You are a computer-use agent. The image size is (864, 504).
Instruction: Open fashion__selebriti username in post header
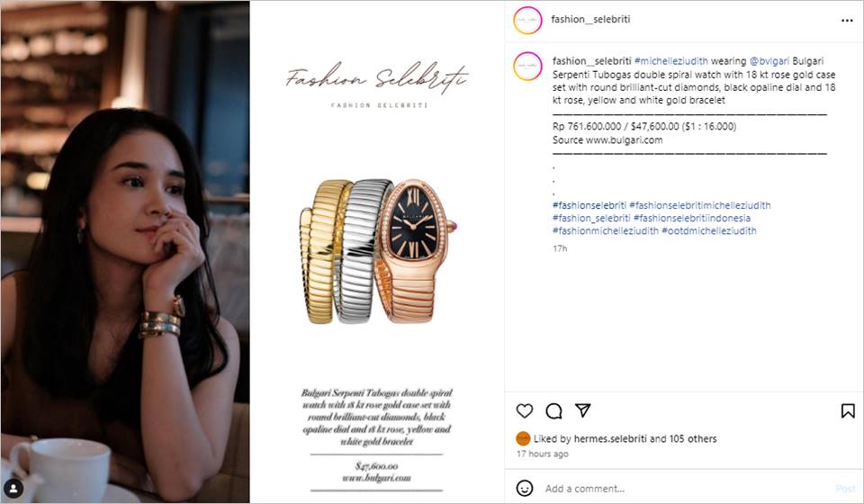point(590,19)
